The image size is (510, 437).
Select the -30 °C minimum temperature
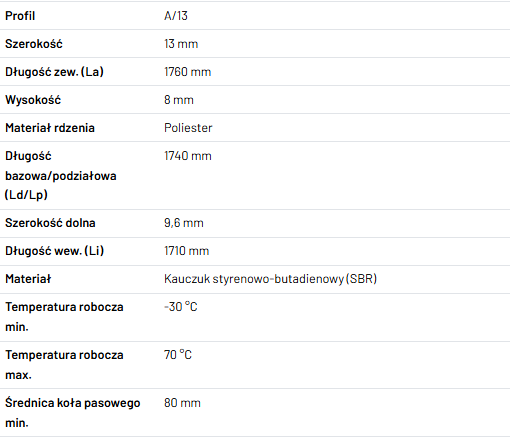click(181, 307)
